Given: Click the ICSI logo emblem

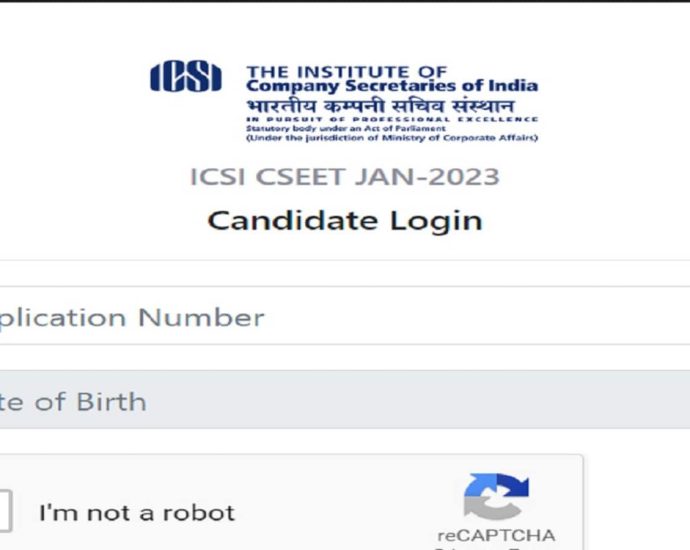Looking at the screenshot, I should 186,78.
